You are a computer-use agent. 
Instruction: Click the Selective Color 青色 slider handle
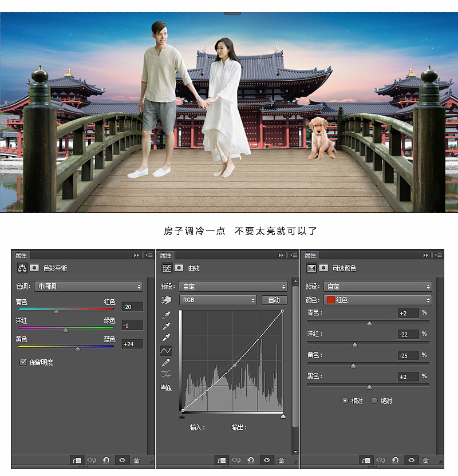(369, 324)
